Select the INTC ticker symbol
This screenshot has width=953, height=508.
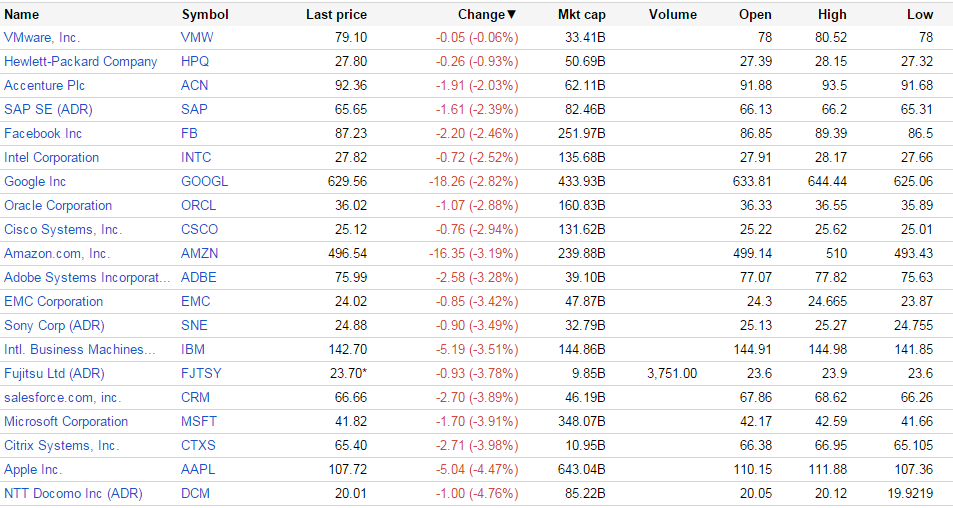[197, 157]
